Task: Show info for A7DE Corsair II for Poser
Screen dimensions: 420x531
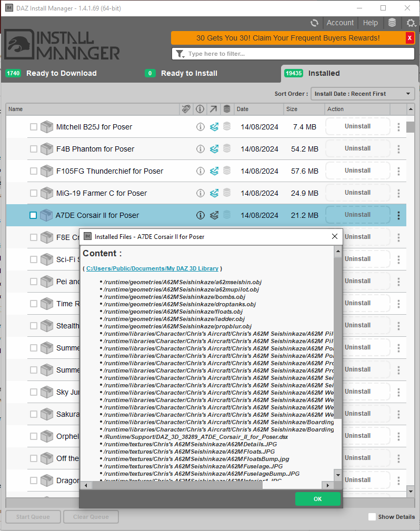Action: tap(201, 215)
